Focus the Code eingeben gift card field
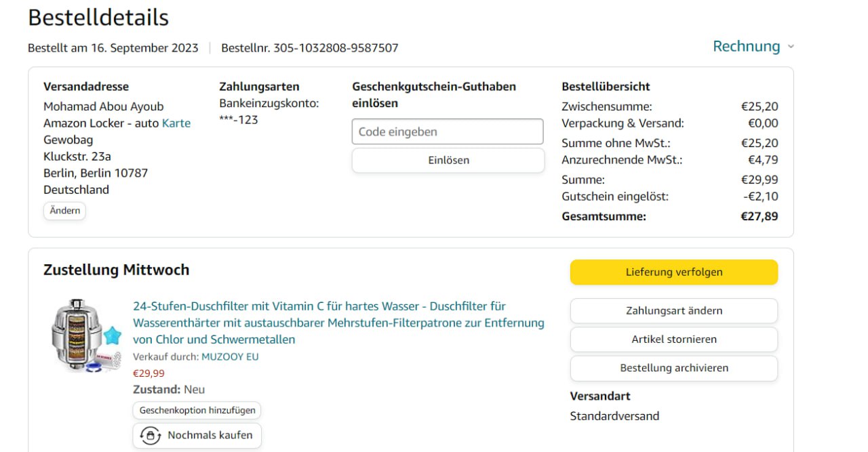 point(448,131)
